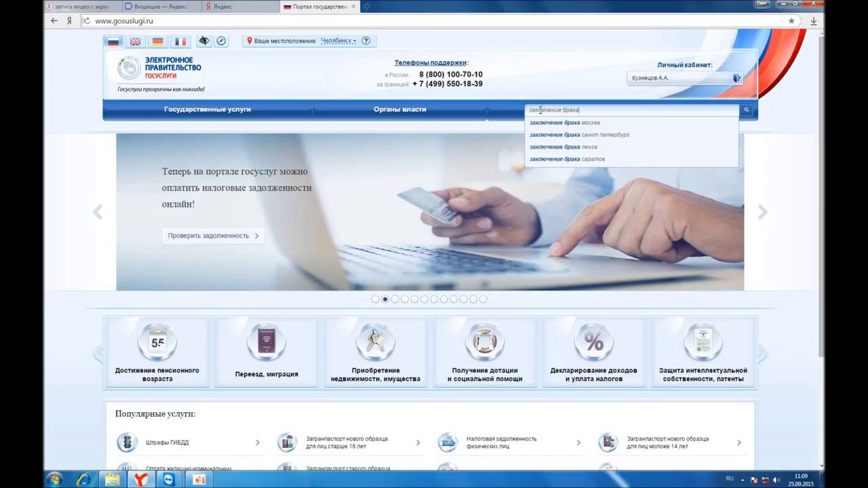Click the RU language indicator in tray

point(730,479)
